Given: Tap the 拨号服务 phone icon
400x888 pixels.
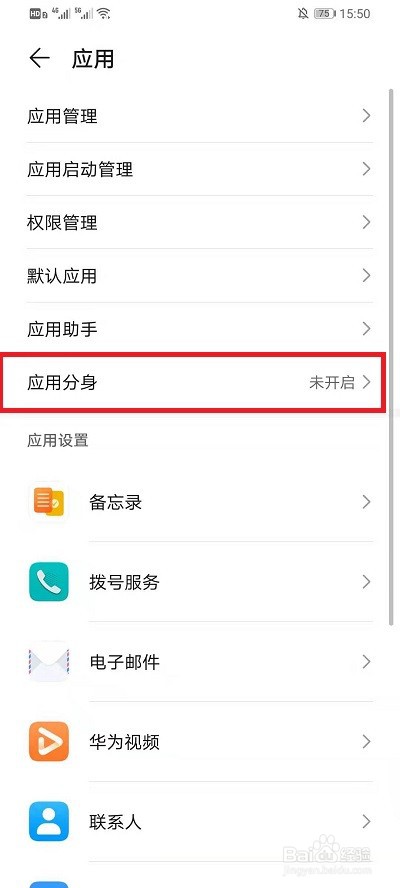Looking at the screenshot, I should [49, 582].
